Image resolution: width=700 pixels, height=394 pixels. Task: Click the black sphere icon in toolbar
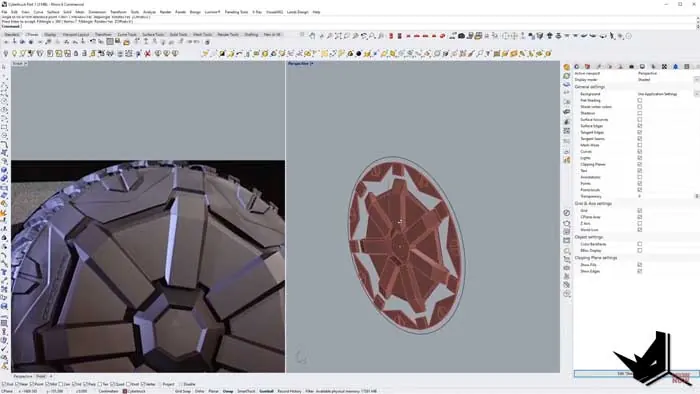[x=358, y=54]
